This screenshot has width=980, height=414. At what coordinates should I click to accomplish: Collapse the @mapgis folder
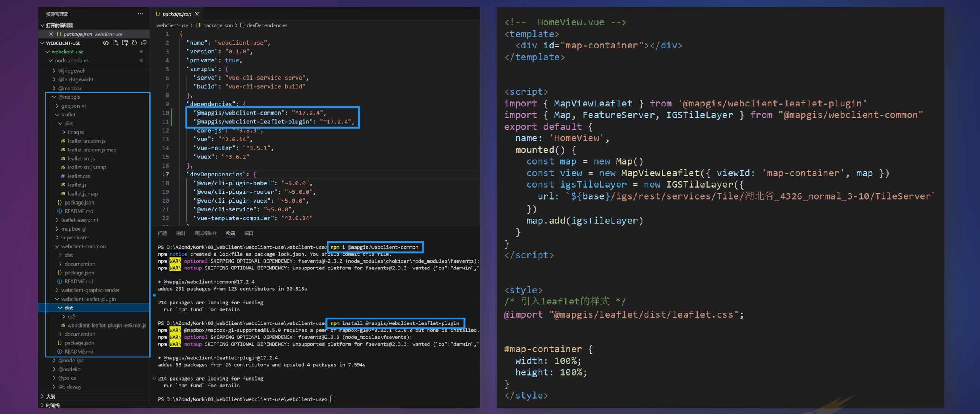pyautogui.click(x=54, y=97)
